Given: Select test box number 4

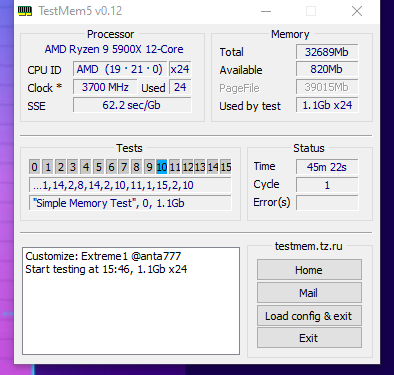Looking at the screenshot, I should tap(86, 167).
